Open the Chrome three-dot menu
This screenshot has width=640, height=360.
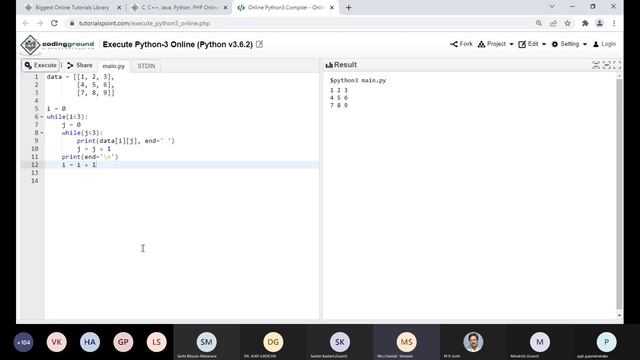(x=614, y=23)
